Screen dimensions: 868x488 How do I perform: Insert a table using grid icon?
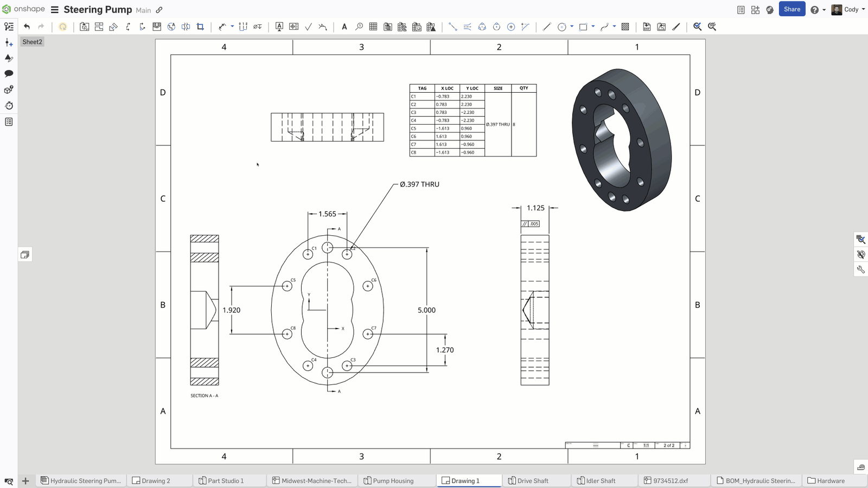click(x=373, y=27)
